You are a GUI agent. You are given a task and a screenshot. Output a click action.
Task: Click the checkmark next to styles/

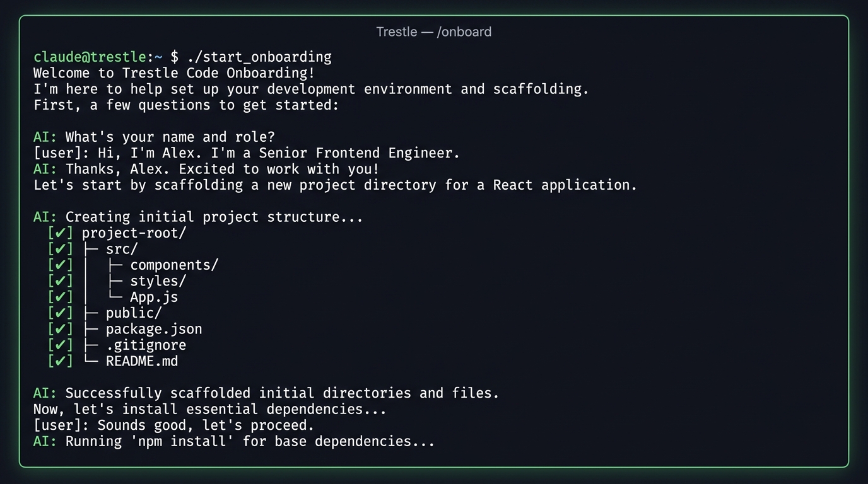pos(61,281)
